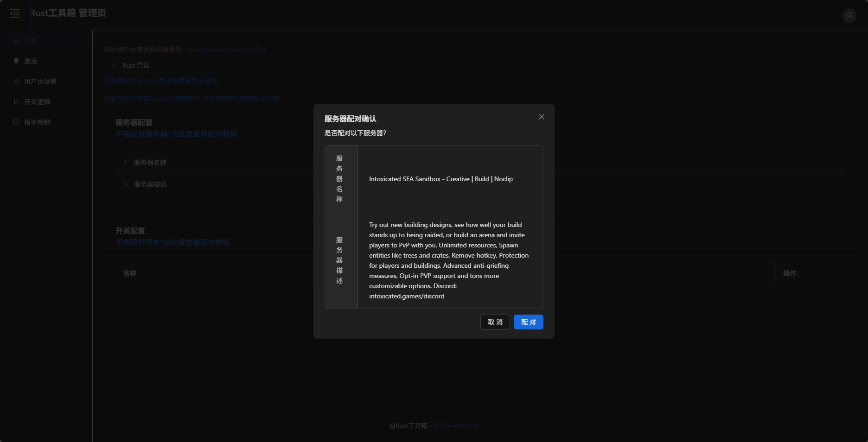Image resolution: width=868 pixels, height=442 pixels.
Task: Click the 帮助文档 footer link
Action: tap(466, 426)
